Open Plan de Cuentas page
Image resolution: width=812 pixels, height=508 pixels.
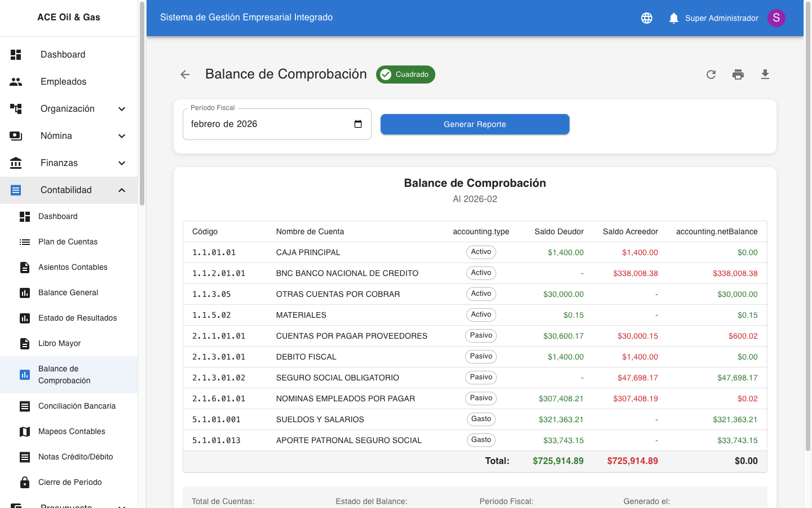[x=68, y=242]
